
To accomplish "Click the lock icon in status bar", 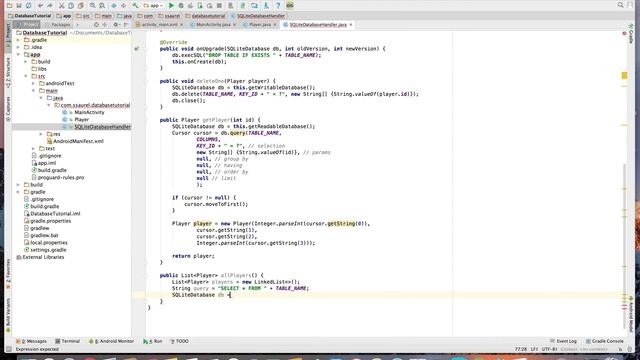I will (x=620, y=349).
